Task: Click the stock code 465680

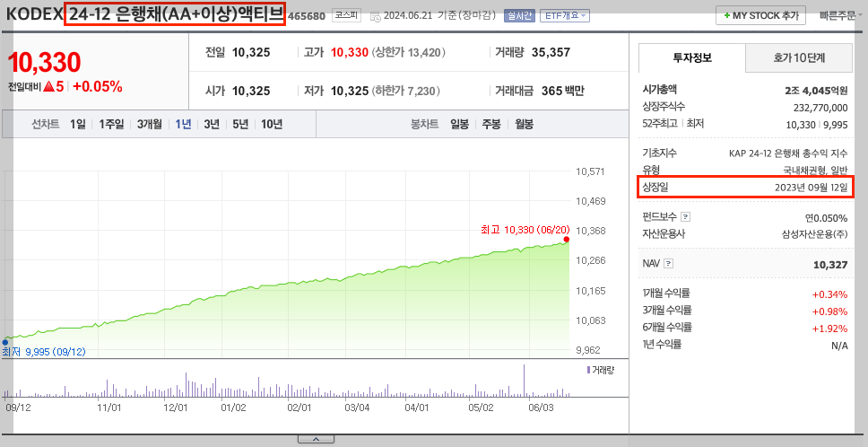Action: (307, 16)
